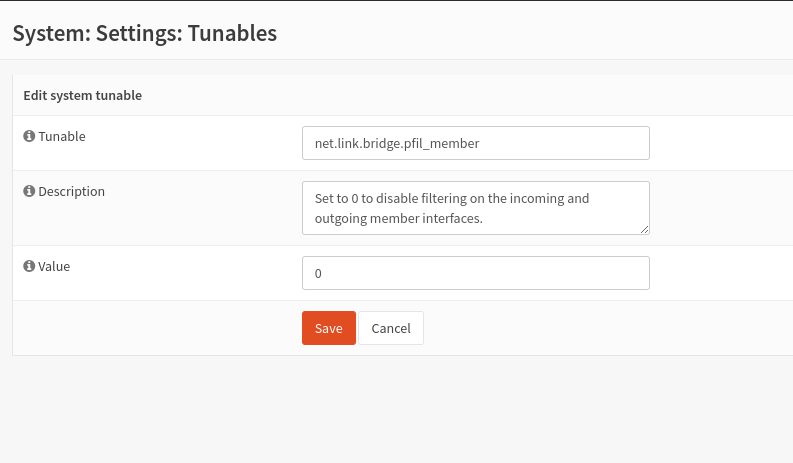Click the Edit system tunable panel header
The width and height of the screenshot is (793, 463).
coord(82,96)
